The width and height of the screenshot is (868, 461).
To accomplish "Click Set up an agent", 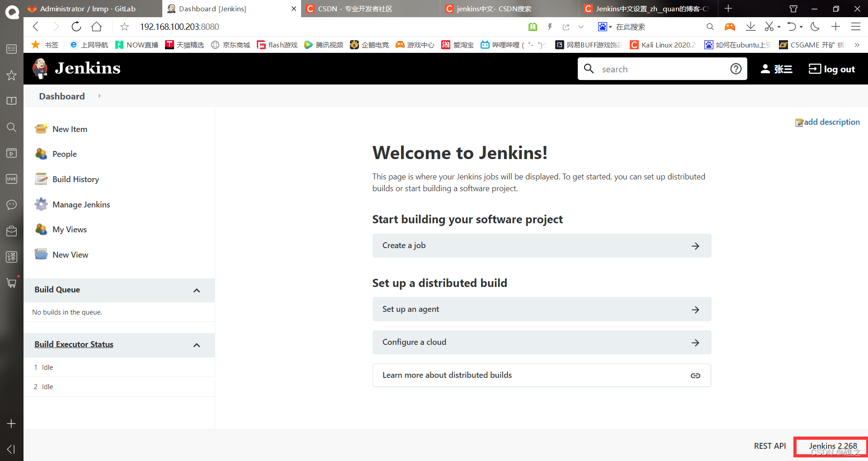I will pos(542,309).
